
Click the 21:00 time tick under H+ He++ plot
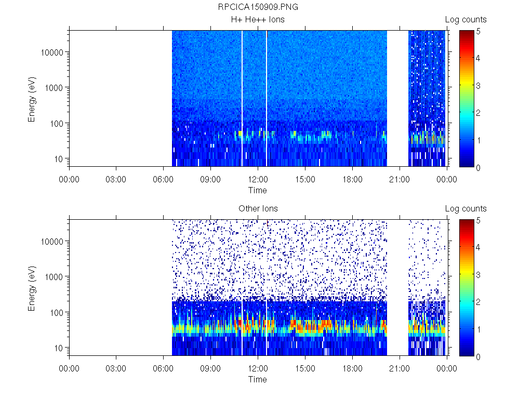coord(400,179)
